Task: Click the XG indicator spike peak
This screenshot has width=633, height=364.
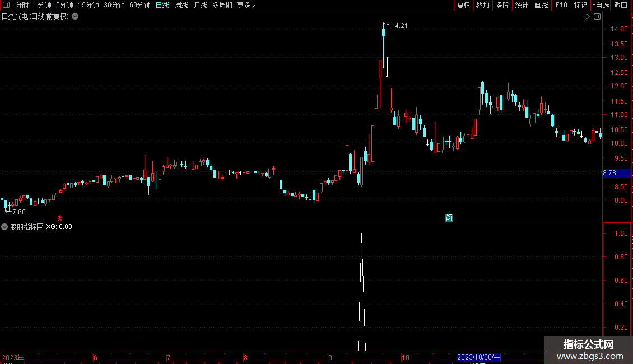Action: pyautogui.click(x=361, y=234)
